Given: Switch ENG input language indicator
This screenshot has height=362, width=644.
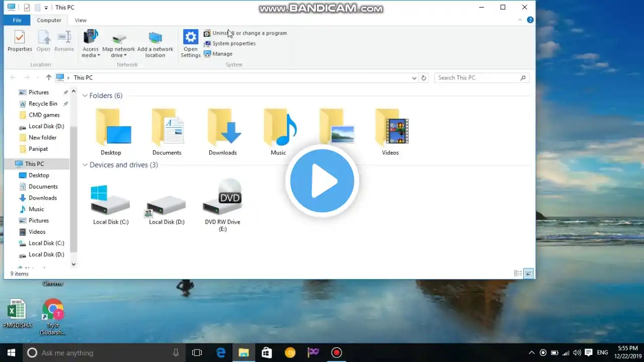Looking at the screenshot, I should coord(602,352).
